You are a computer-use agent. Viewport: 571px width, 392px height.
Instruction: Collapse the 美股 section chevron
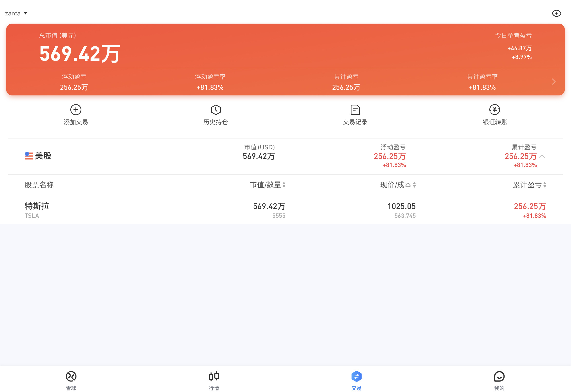542,156
